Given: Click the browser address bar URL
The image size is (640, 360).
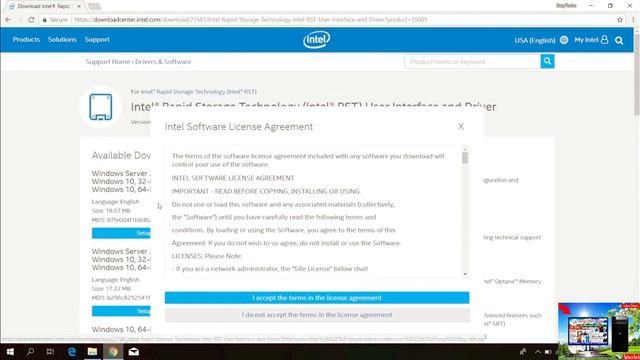Looking at the screenshot, I should 251,20.
